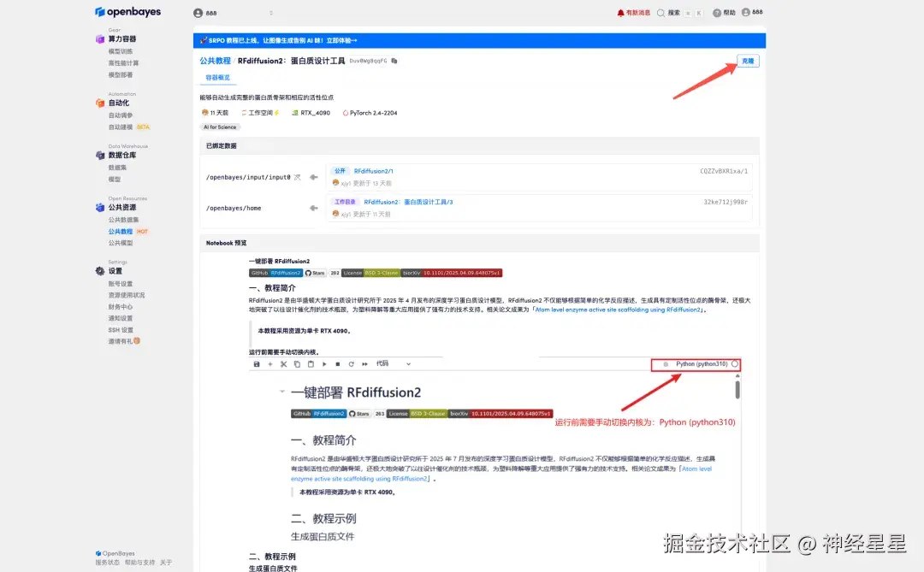Open the 数据仓库 section icon
The width and height of the screenshot is (924, 572).
point(100,156)
